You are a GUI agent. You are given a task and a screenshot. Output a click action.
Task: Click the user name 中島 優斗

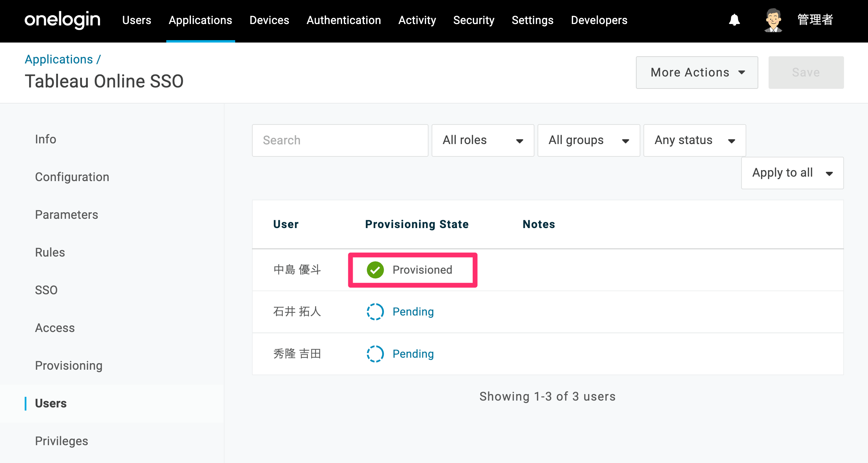coord(297,270)
